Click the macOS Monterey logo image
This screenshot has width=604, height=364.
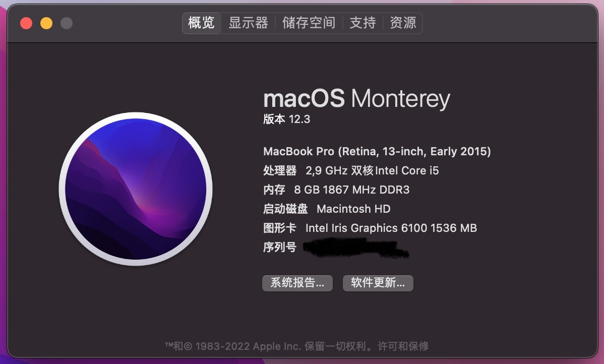click(x=136, y=189)
